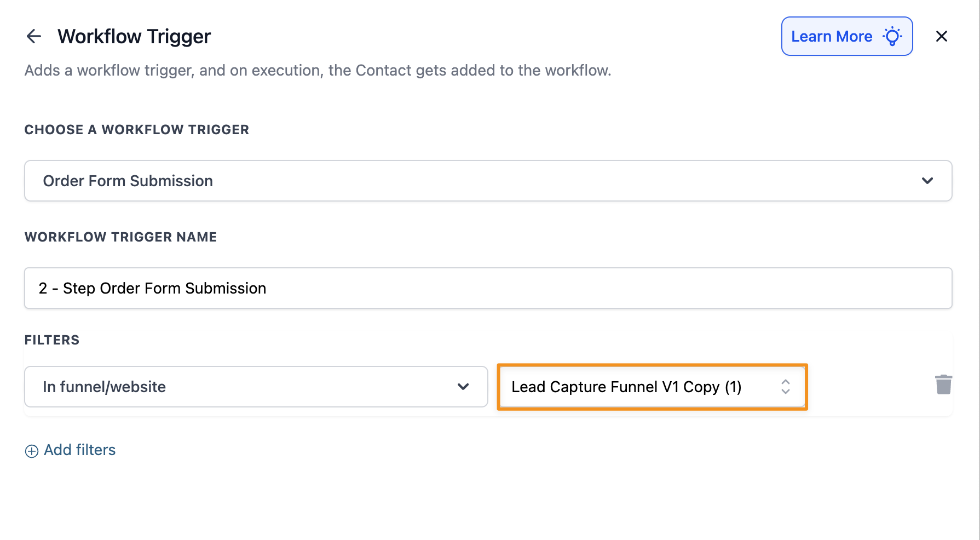The width and height of the screenshot is (980, 540).
Task: Open the In funnel/website filter dropdown
Action: coord(241,387)
